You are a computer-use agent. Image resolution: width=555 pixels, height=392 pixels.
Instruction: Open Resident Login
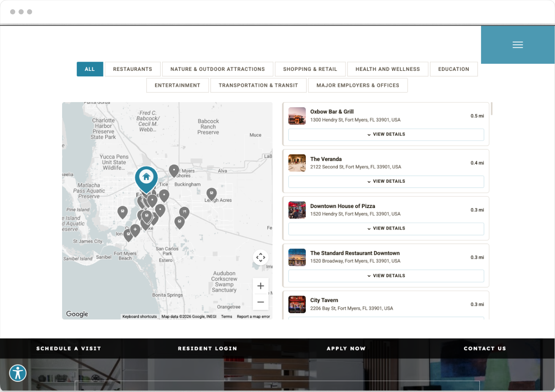pos(207,349)
